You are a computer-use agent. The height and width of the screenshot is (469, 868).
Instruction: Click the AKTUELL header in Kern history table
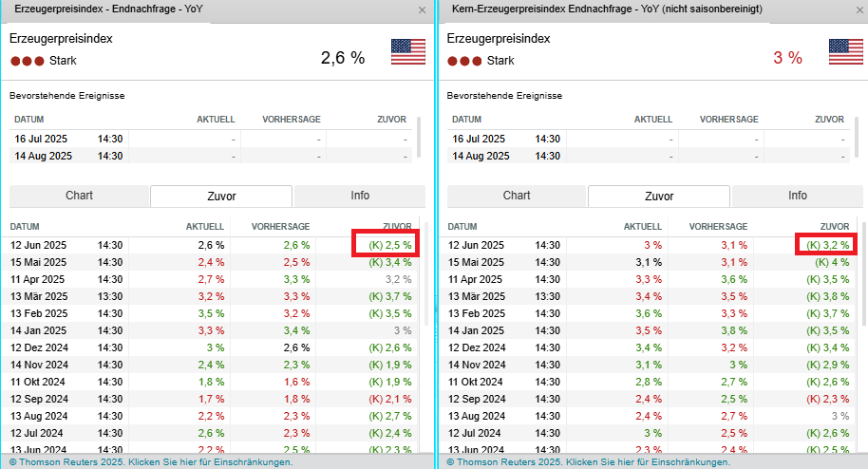point(643,227)
